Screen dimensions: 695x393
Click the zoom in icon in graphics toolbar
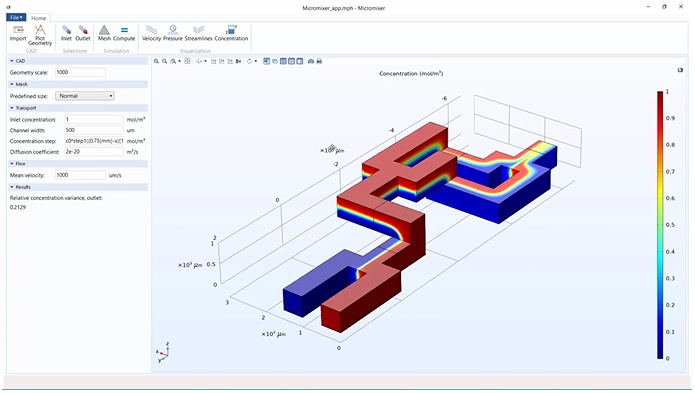[x=156, y=61]
